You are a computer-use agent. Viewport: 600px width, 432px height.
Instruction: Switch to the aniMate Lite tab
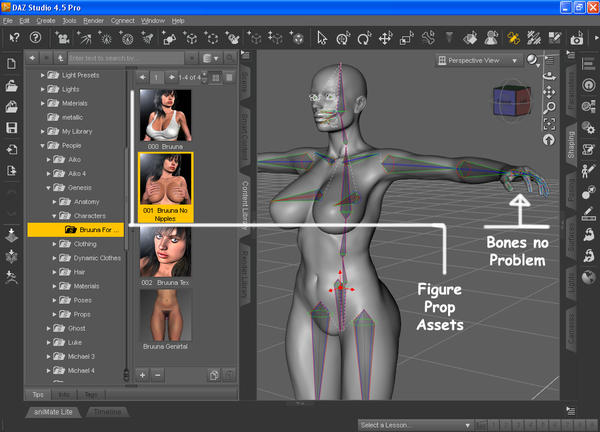click(53, 412)
